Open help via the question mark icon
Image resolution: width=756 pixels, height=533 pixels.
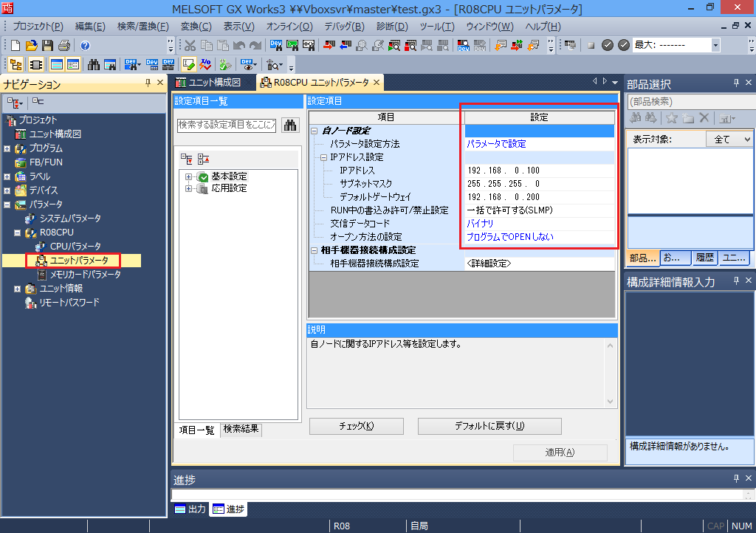coord(83,45)
